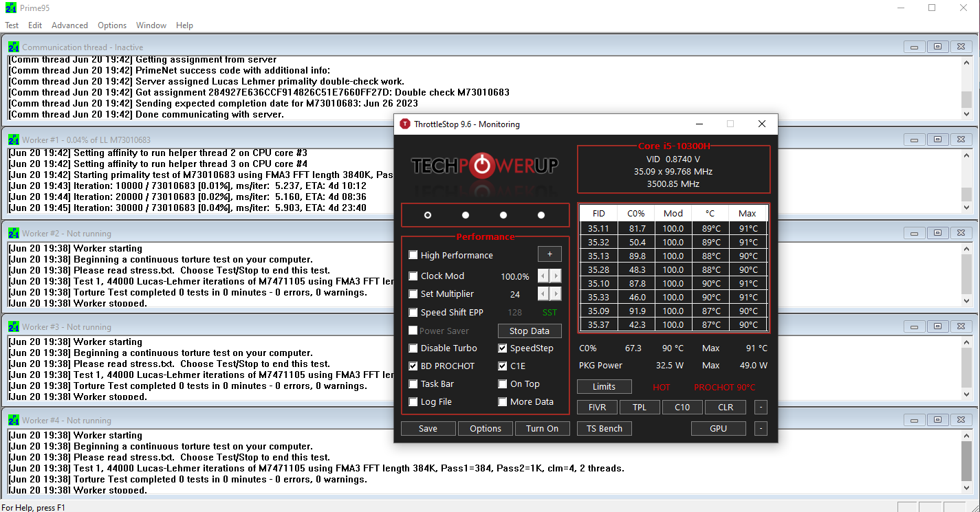Image resolution: width=980 pixels, height=512 pixels.
Task: Enable the Set Multiplier checkbox
Action: click(x=413, y=294)
